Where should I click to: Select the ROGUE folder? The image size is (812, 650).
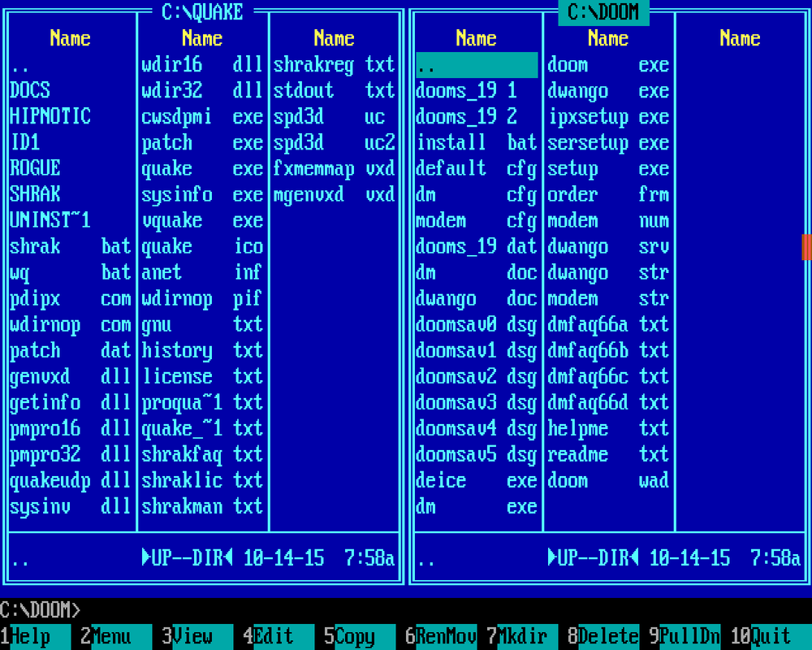tap(71, 169)
